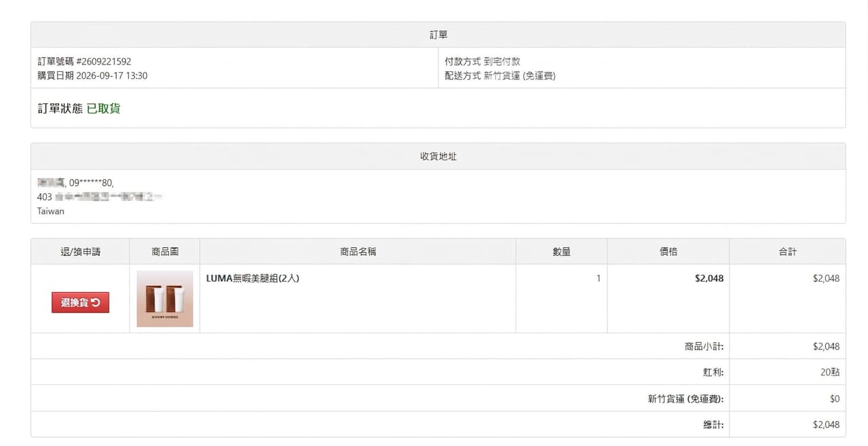Click the green 已取貨 order status

[x=104, y=109]
